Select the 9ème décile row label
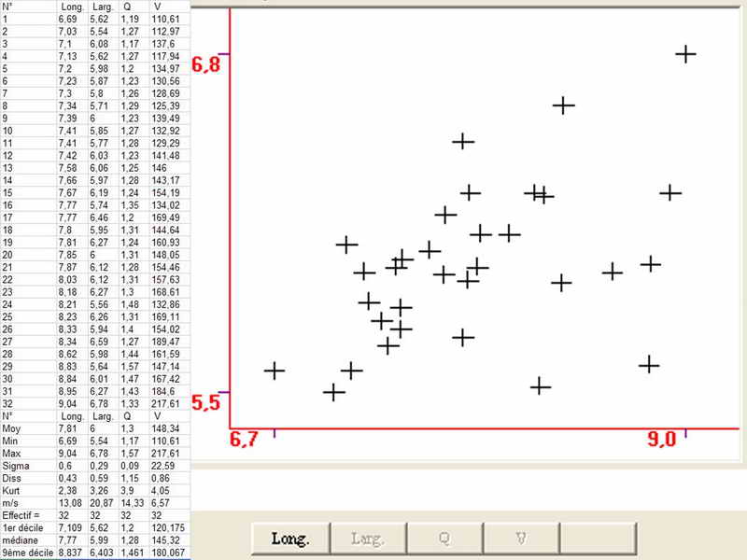The width and height of the screenshot is (747, 560). [x=27, y=549]
